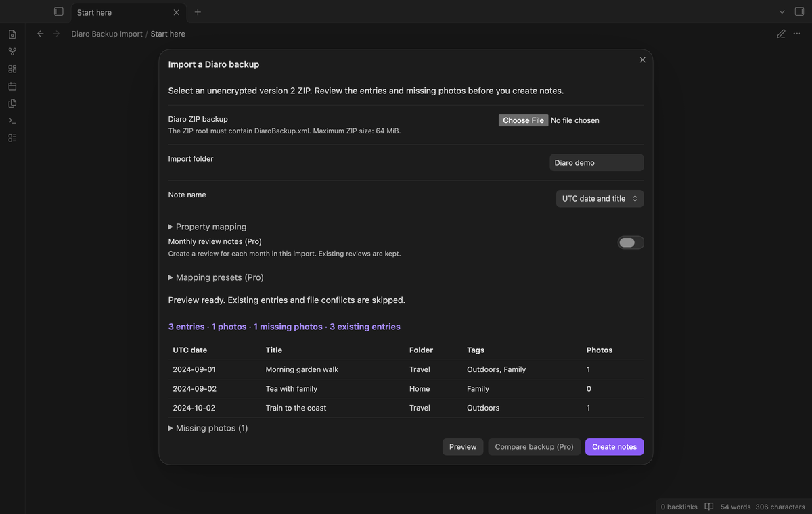Open the note's more options menu

point(798,34)
